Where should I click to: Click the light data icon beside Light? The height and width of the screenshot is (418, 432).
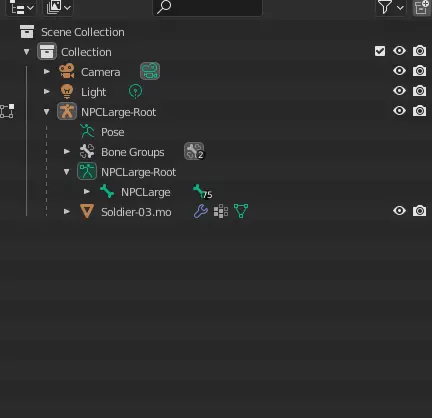click(135, 91)
